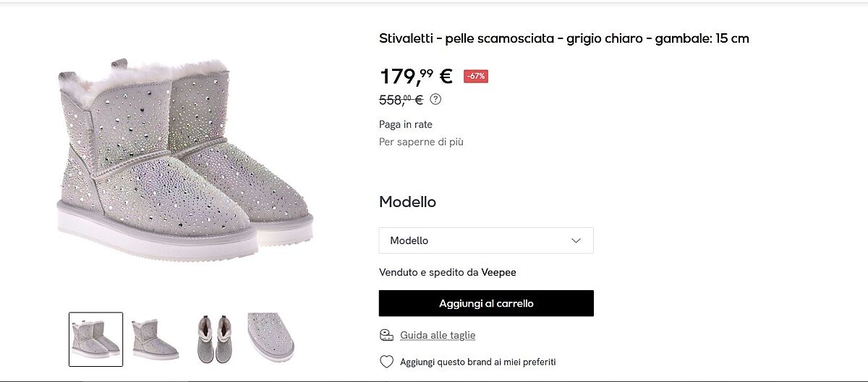Click Aggiungi questo brand ai miei preferiti
868x382 pixels.
tap(477, 362)
